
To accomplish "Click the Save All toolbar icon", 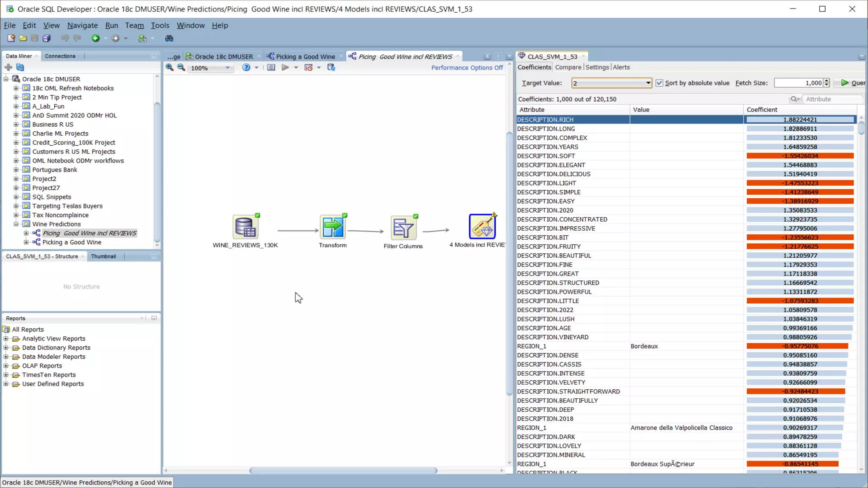I will (47, 38).
